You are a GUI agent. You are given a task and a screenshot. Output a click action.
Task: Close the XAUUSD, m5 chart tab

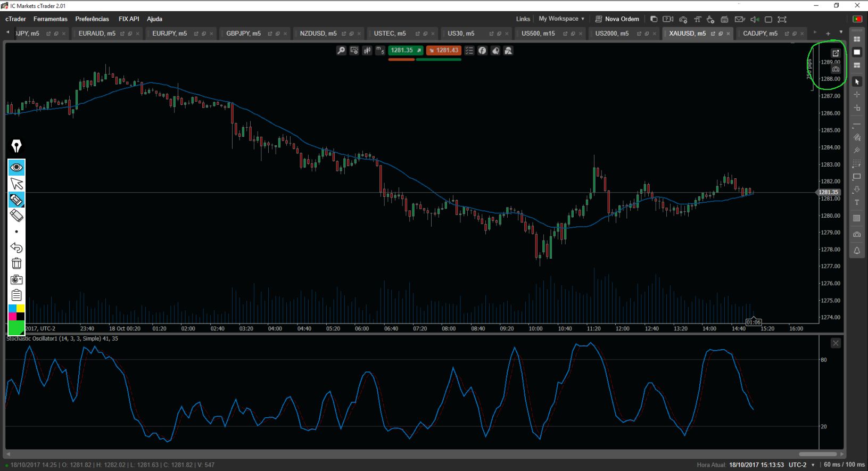[729, 34]
